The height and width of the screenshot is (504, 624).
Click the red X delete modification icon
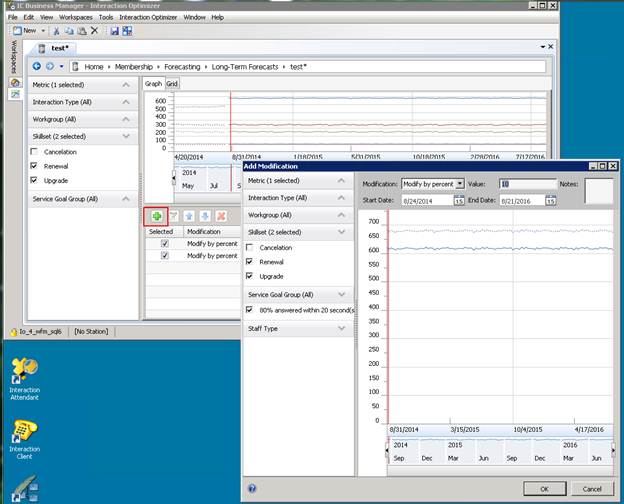[220, 216]
